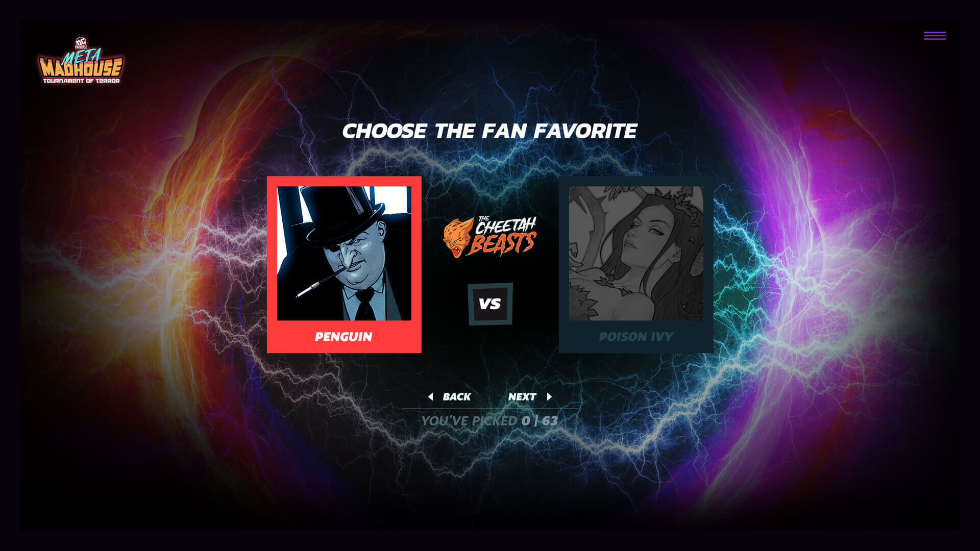Click the right arrow beside Next
The width and height of the screenshot is (980, 551).
[x=549, y=397]
